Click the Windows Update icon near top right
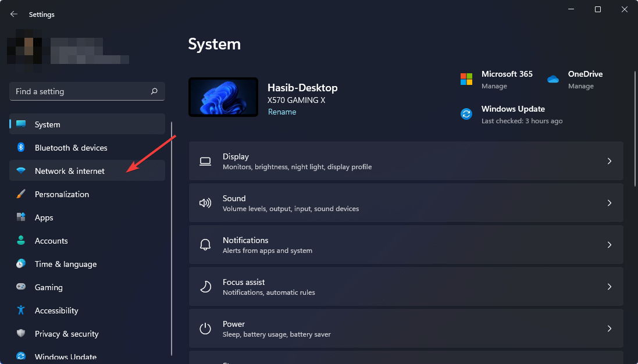 click(466, 114)
